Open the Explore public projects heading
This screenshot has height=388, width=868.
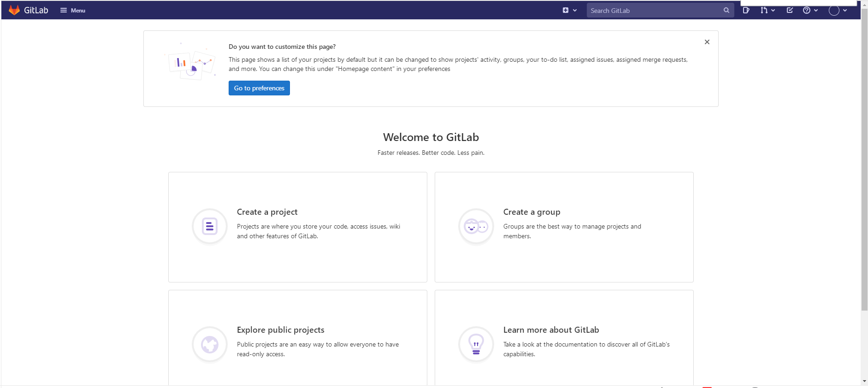[281, 330]
